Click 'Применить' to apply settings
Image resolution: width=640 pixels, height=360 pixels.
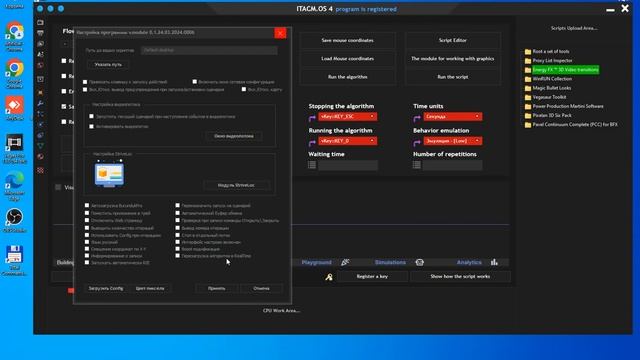(216, 288)
